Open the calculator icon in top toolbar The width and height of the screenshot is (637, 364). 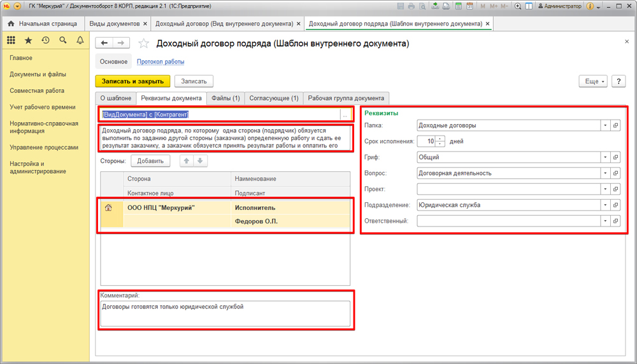457,6
